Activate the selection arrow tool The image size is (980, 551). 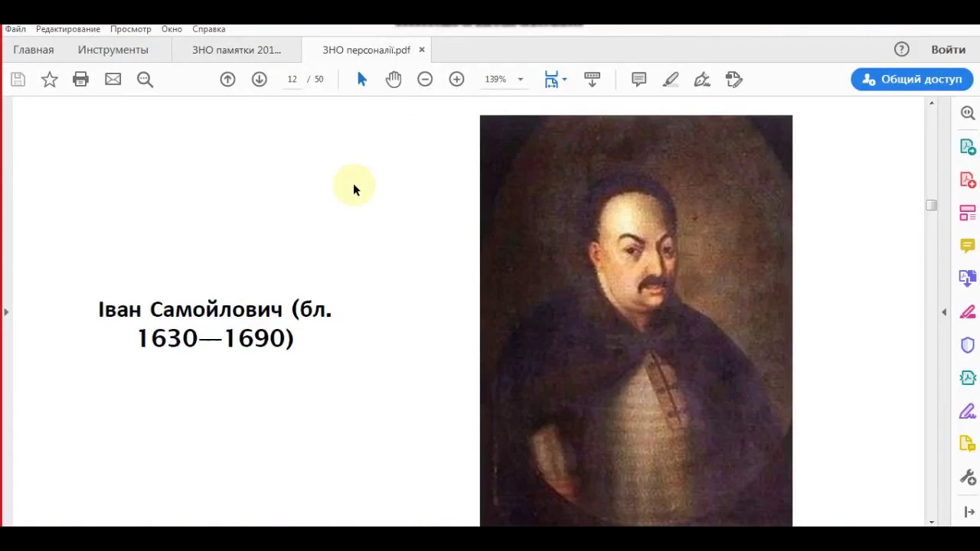click(361, 79)
